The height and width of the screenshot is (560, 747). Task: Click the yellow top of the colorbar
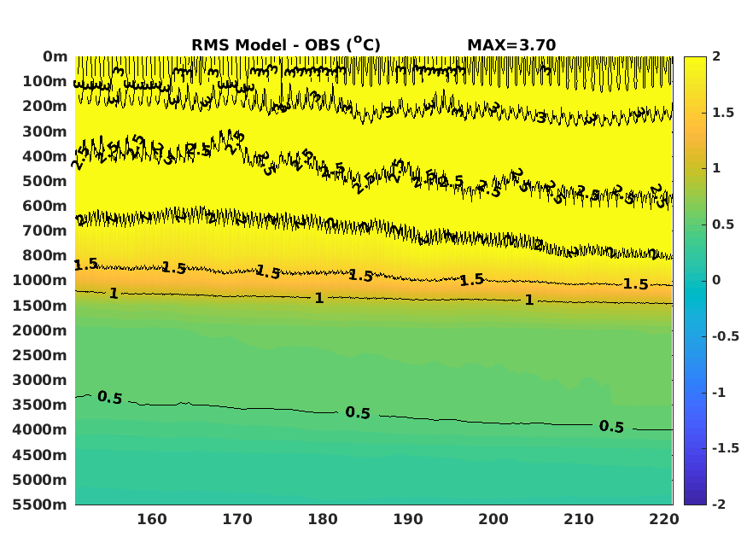click(695, 62)
